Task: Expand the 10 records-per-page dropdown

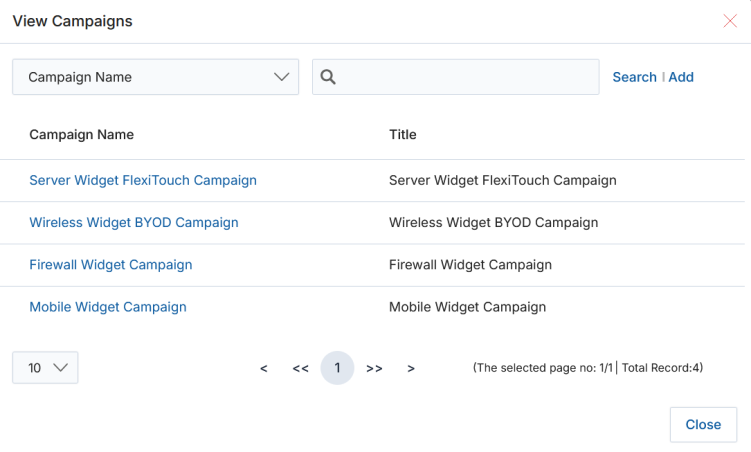Action: pyautogui.click(x=45, y=368)
